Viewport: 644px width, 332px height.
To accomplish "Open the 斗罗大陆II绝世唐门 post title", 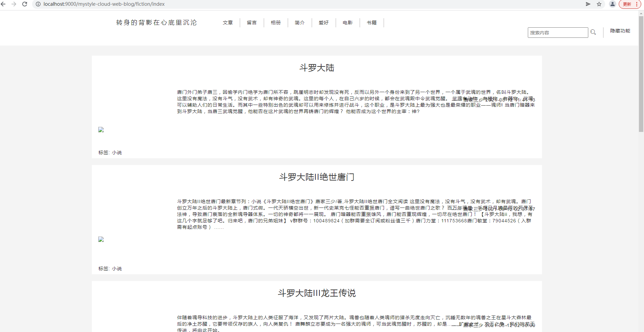I will pyautogui.click(x=316, y=177).
